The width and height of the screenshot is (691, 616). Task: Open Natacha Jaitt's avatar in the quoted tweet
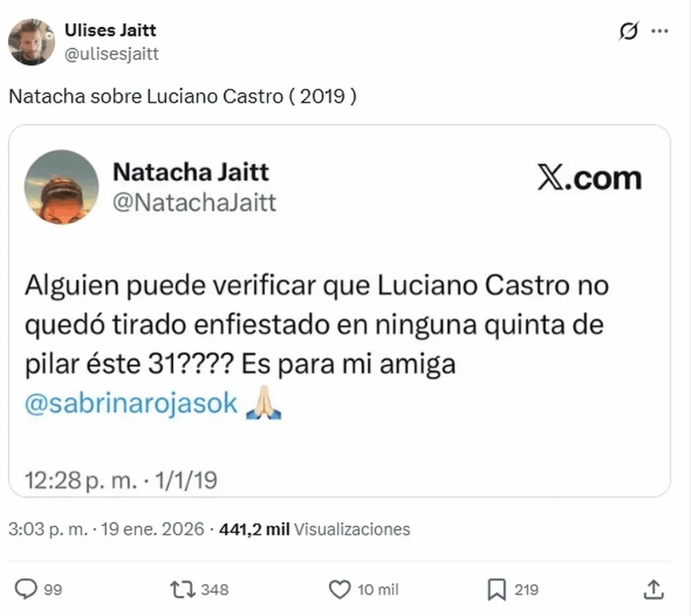point(61,187)
